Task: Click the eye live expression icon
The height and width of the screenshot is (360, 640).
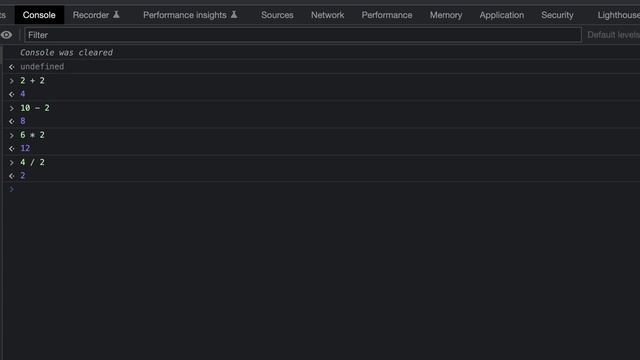Action: click(x=6, y=35)
